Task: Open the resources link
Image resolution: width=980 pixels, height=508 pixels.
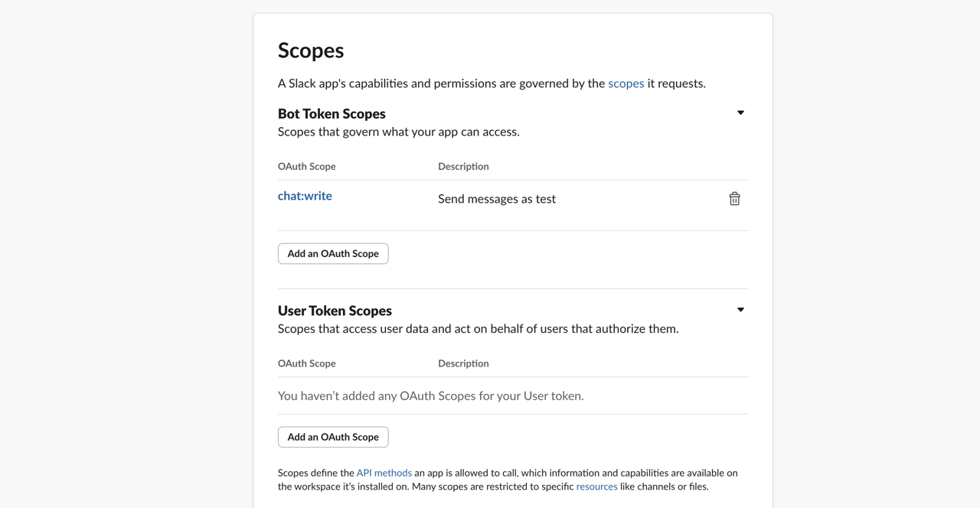Action: [x=596, y=487]
